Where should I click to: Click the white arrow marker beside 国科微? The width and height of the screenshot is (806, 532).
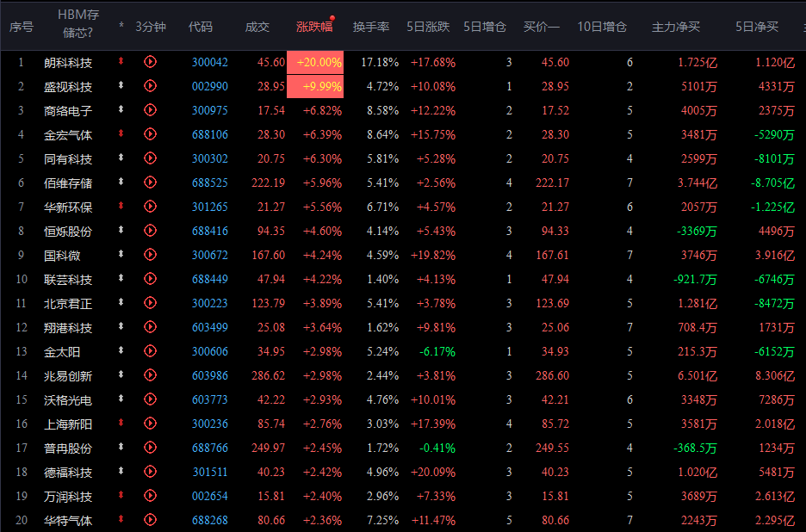pyautogui.click(x=121, y=255)
